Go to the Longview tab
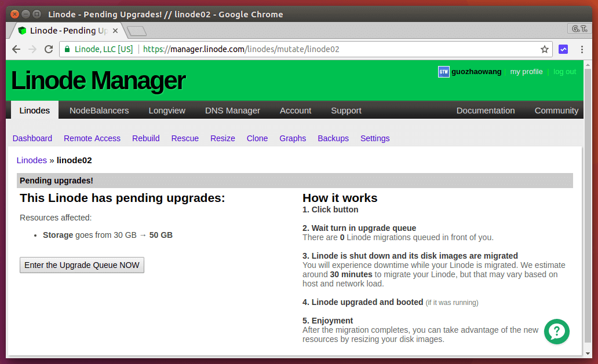 click(x=167, y=111)
